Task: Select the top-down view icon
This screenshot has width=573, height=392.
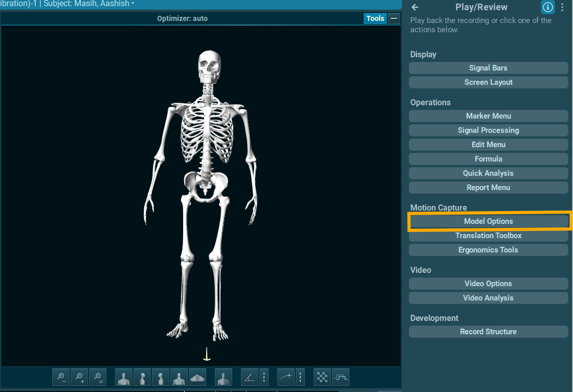Action: tap(197, 378)
